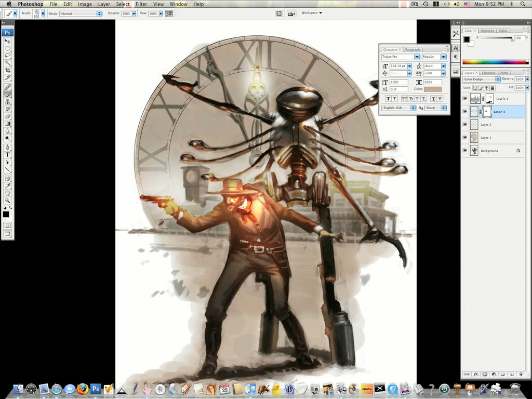The image size is (532, 399).
Task: Open the Workspace menu button
Action: [312, 13]
